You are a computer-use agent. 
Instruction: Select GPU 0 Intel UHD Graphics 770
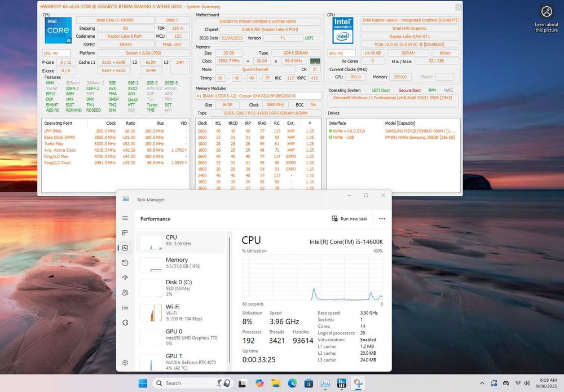180,337
